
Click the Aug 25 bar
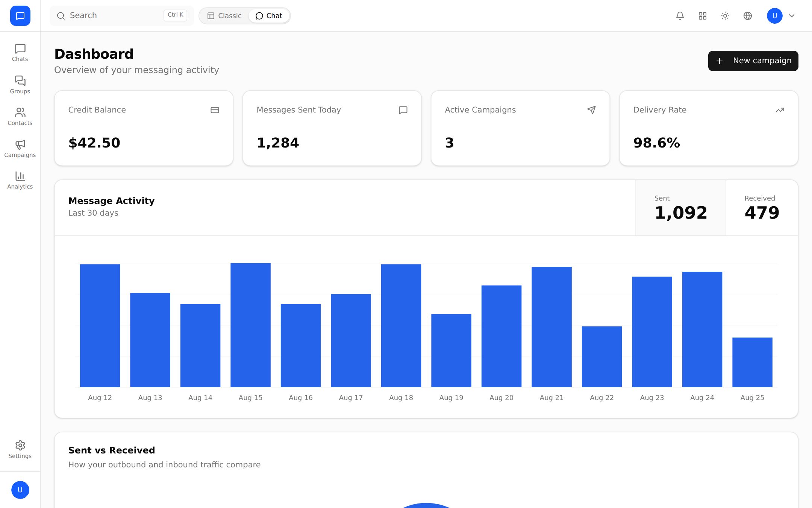tap(752, 362)
